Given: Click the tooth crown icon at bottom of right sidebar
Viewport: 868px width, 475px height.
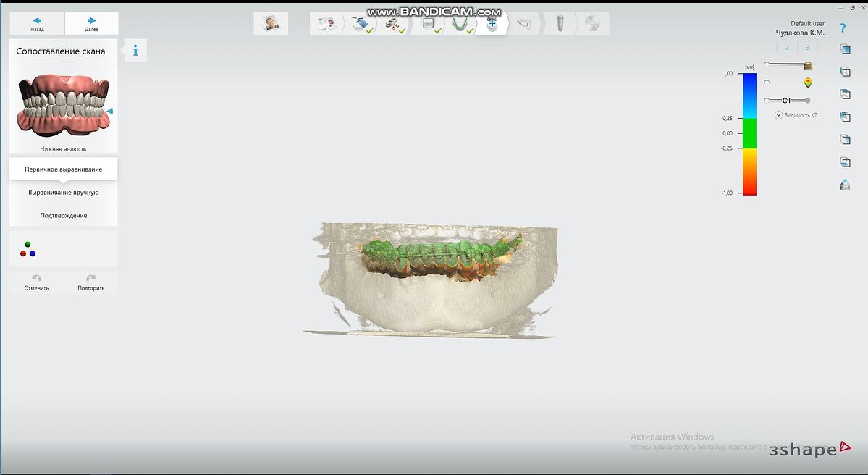Looking at the screenshot, I should tap(845, 185).
